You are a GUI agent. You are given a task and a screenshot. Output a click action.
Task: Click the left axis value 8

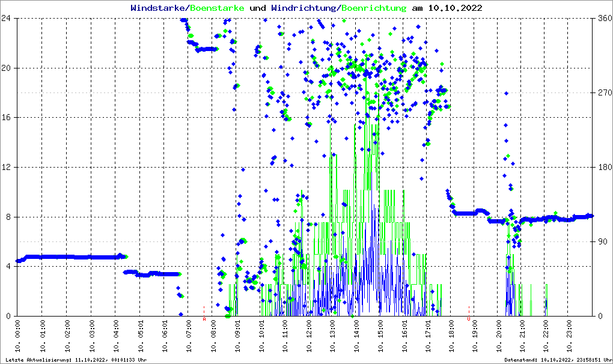pyautogui.click(x=8, y=217)
